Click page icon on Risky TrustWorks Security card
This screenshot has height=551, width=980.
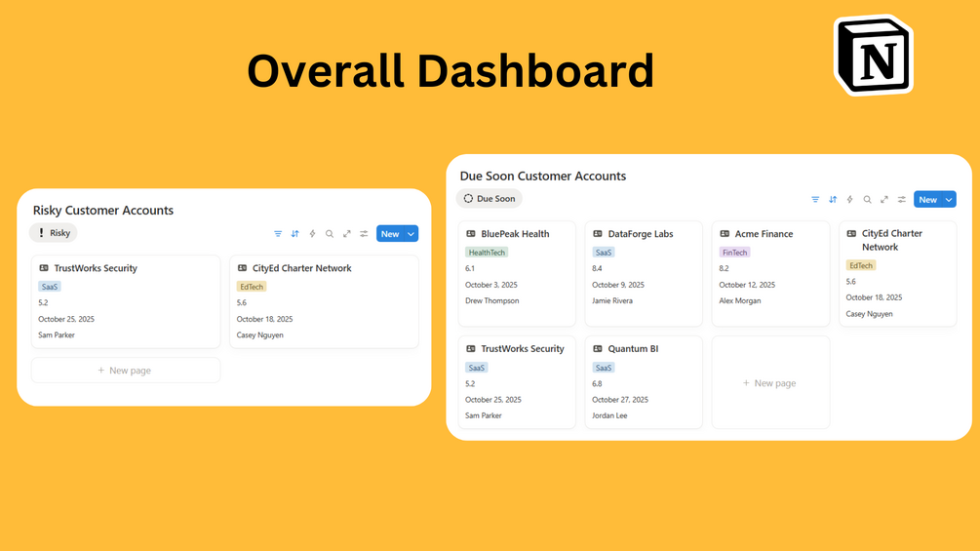click(x=44, y=268)
